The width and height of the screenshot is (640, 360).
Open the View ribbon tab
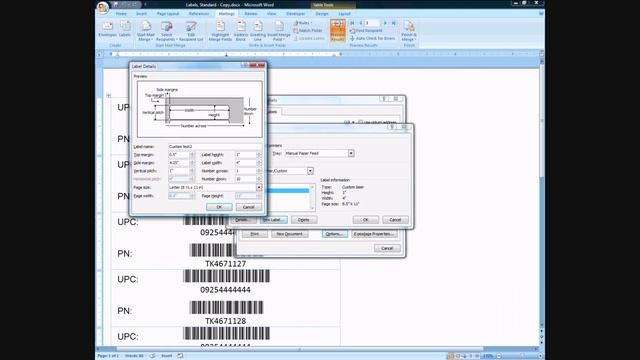point(271,14)
